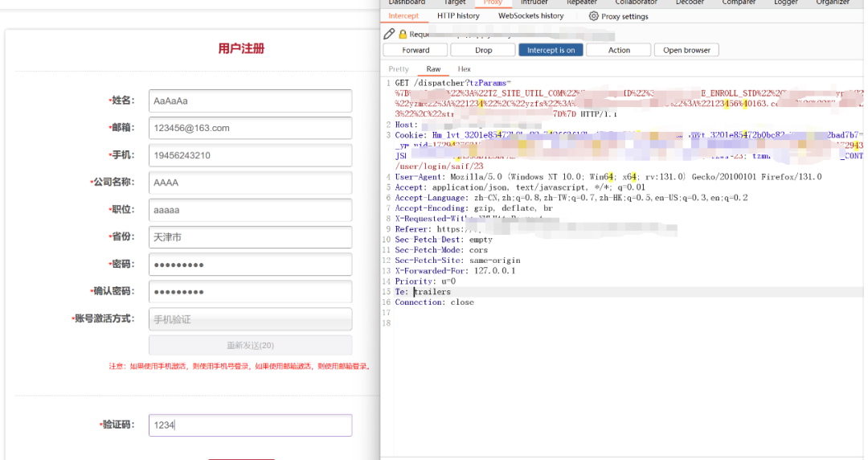Image resolution: width=868 pixels, height=460 pixels.
Task: Open the Collaborator tab
Action: [x=636, y=2]
